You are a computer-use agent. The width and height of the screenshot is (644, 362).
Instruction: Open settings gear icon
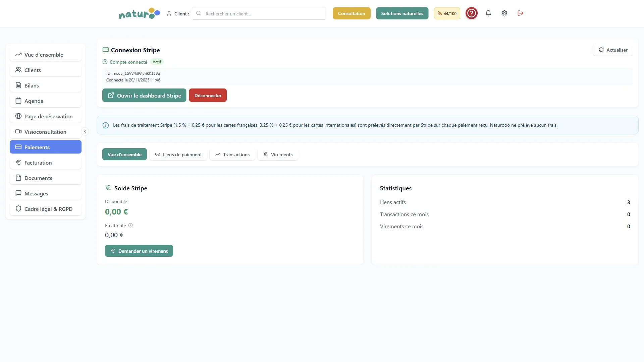(x=504, y=13)
